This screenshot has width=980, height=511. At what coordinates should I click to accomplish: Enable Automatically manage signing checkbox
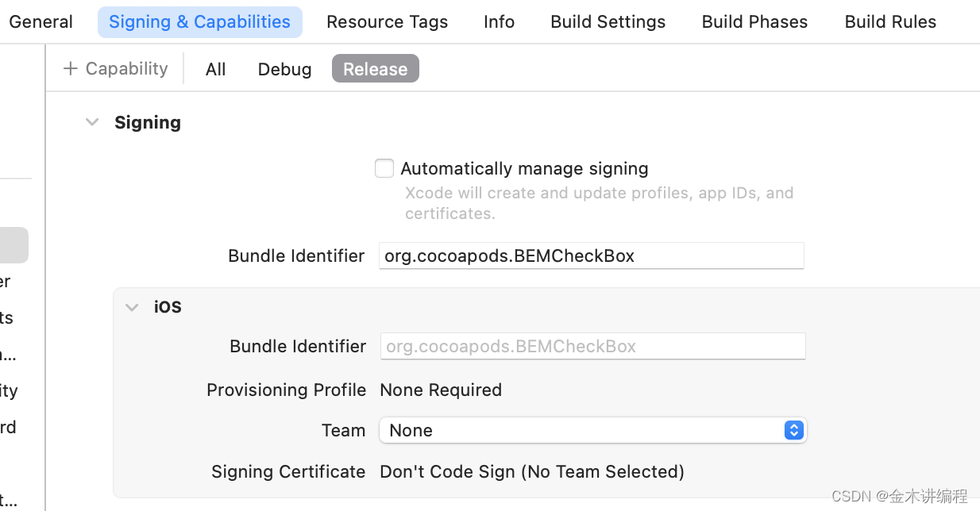click(384, 168)
